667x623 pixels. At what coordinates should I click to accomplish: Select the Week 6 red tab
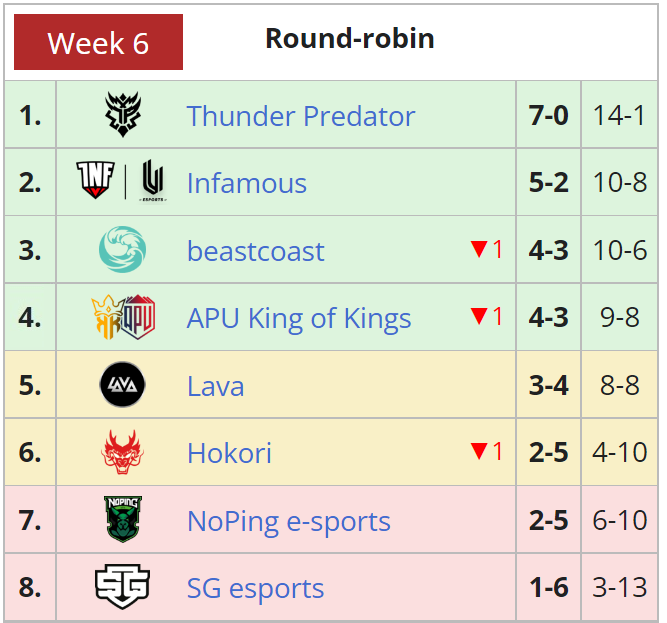[98, 42]
